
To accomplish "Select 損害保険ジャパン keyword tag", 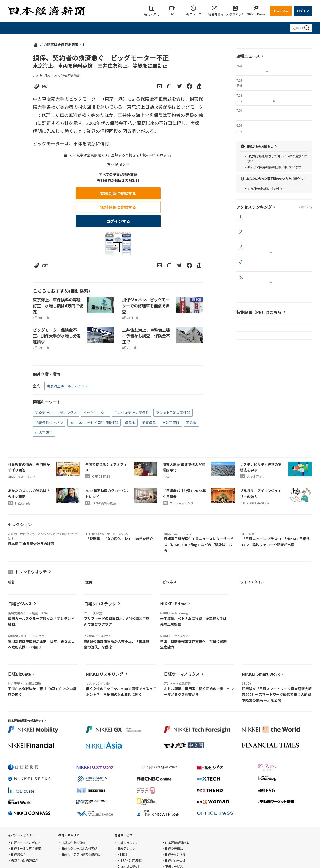I will click(x=49, y=423).
